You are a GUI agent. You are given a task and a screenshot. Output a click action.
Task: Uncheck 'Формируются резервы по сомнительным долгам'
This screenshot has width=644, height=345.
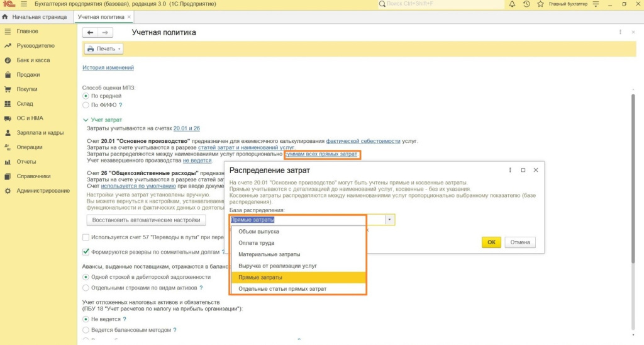tap(86, 252)
